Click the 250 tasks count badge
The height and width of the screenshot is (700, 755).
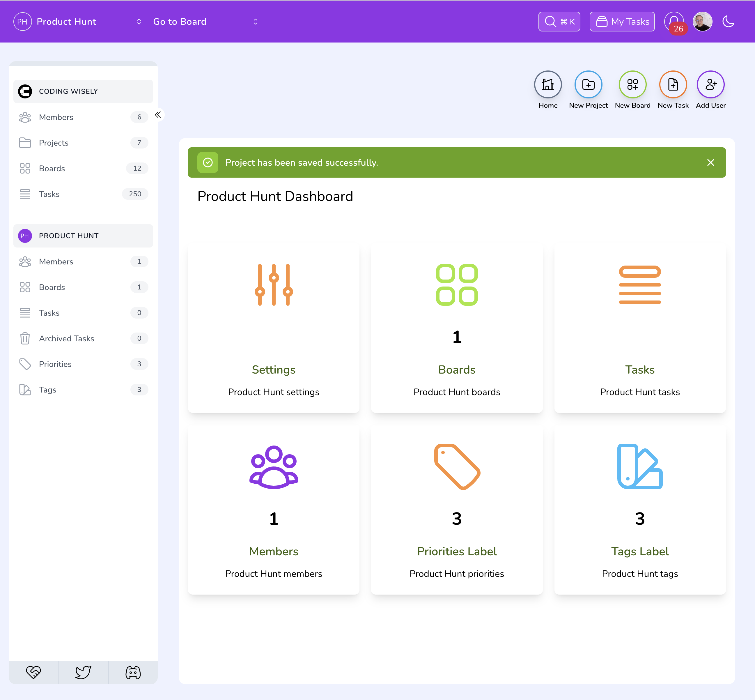click(x=135, y=194)
